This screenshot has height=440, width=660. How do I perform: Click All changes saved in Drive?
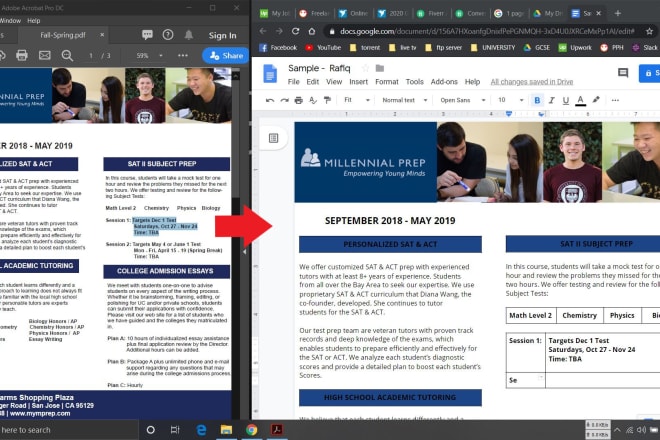coord(532,82)
